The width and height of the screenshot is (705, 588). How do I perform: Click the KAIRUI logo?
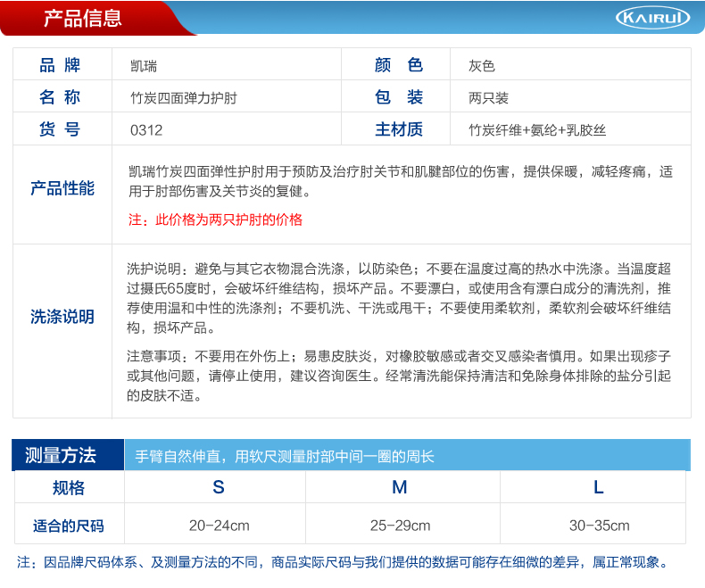click(x=652, y=18)
